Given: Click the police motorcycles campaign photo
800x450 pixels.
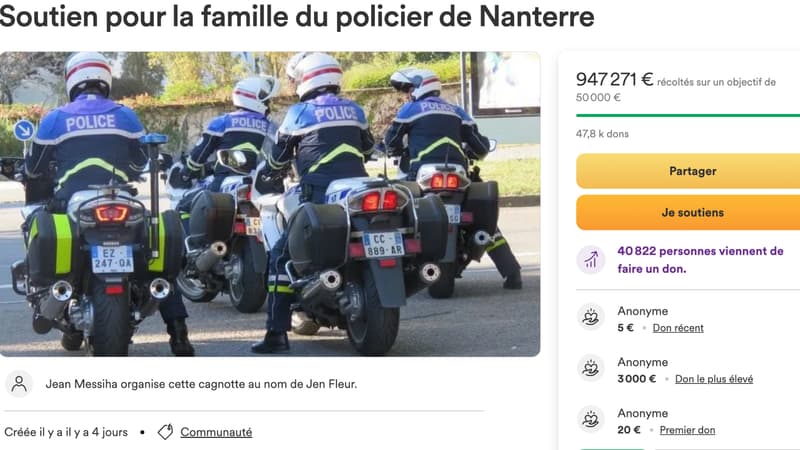Looking at the screenshot, I should pyautogui.click(x=270, y=204).
